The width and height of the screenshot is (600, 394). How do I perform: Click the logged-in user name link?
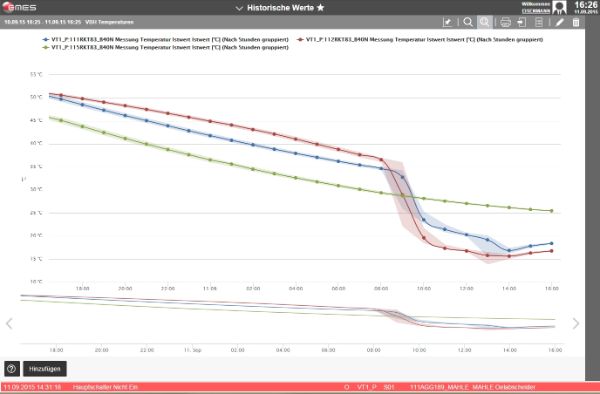tap(535, 11)
